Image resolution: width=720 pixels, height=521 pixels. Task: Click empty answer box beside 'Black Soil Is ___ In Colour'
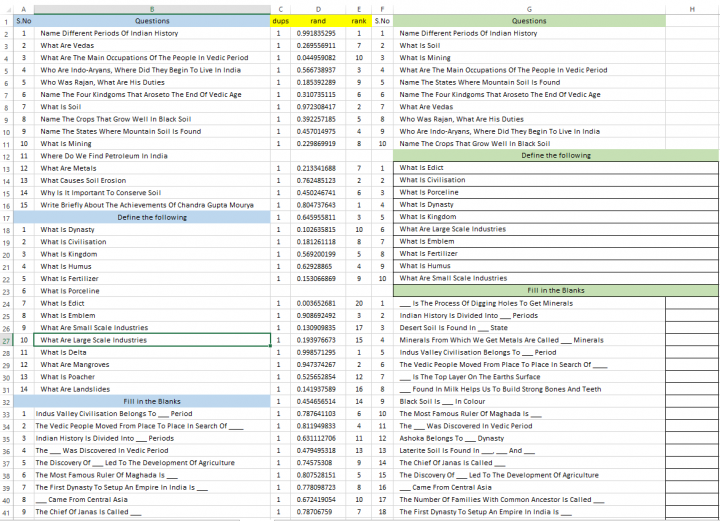pyautogui.click(x=692, y=401)
